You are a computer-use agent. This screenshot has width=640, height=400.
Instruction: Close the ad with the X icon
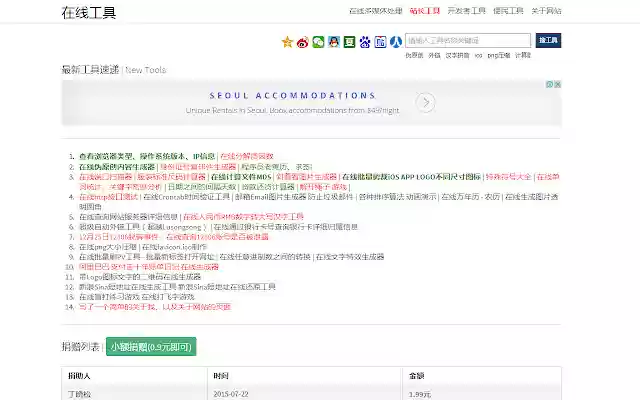pos(558,84)
